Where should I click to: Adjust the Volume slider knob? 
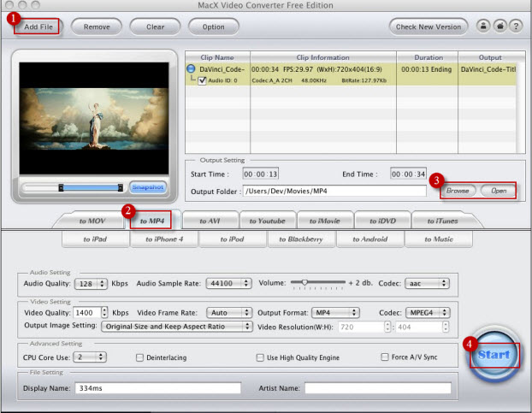[x=304, y=282]
